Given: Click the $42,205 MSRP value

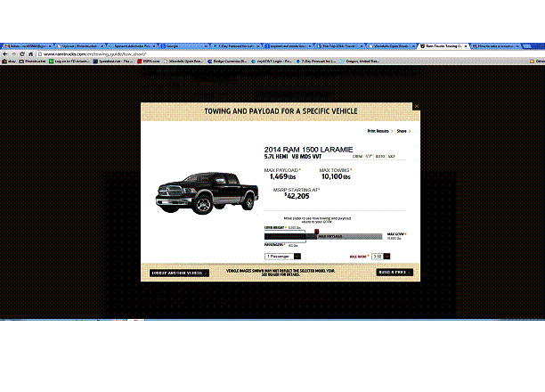Looking at the screenshot, I should [297, 196].
